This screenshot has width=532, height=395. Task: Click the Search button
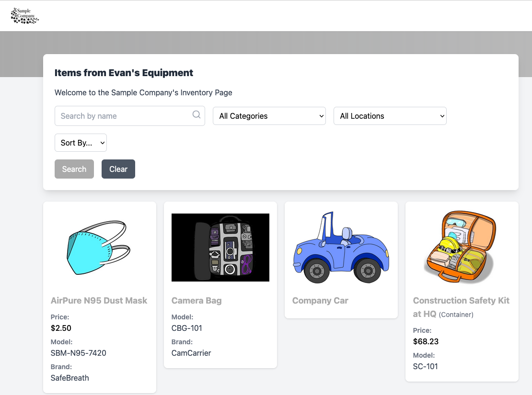click(74, 169)
